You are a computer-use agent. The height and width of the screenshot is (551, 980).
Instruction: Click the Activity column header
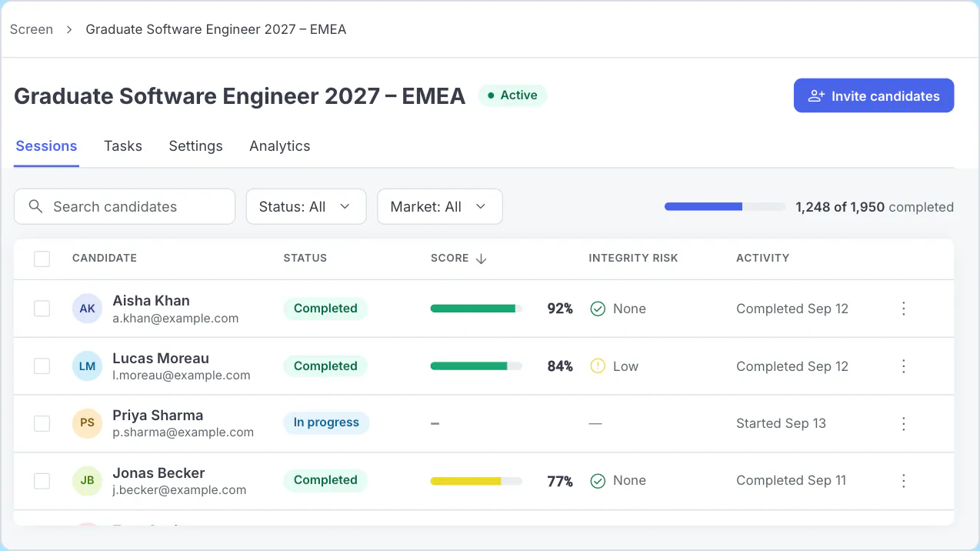point(762,259)
